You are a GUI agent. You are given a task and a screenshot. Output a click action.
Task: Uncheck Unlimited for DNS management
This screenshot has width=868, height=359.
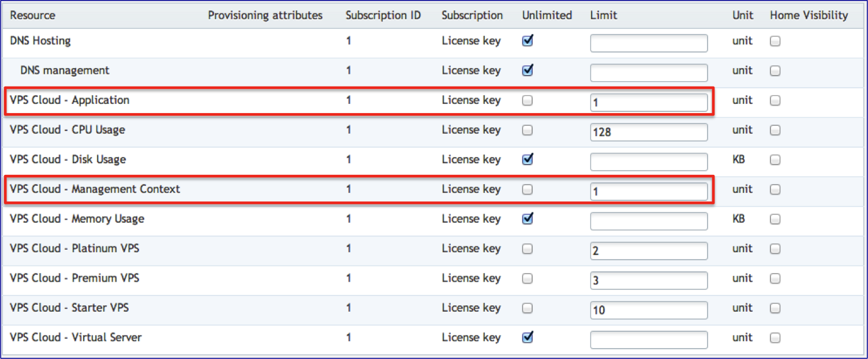(527, 70)
